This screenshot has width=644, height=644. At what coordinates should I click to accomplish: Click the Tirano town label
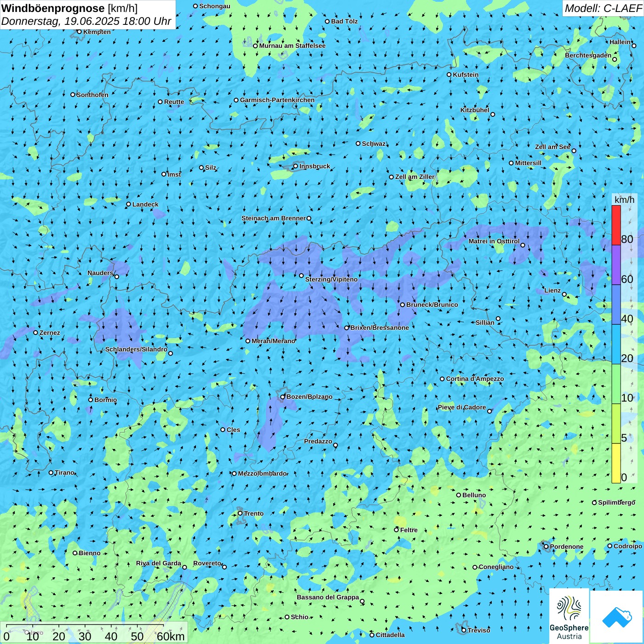click(64, 472)
